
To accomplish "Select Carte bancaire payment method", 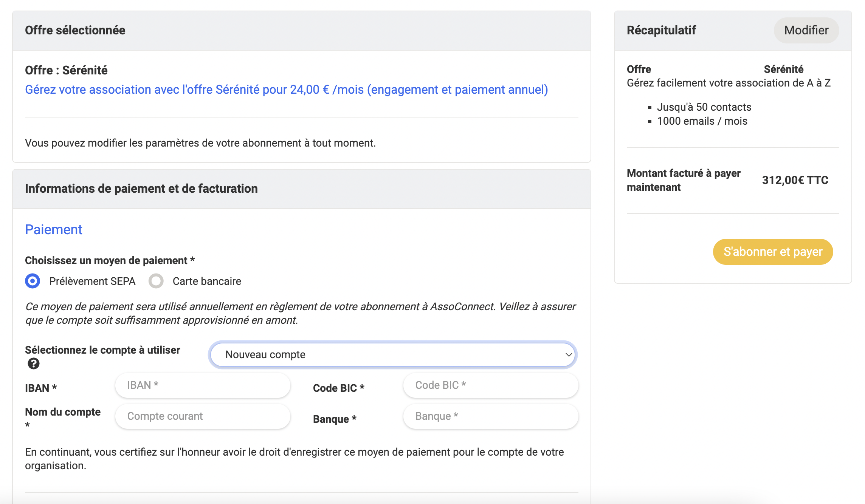I will point(156,281).
